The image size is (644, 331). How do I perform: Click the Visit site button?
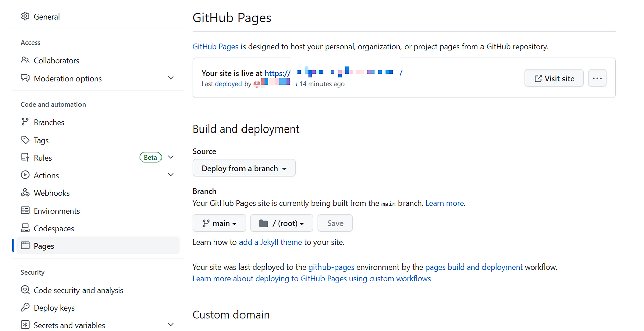pos(553,78)
